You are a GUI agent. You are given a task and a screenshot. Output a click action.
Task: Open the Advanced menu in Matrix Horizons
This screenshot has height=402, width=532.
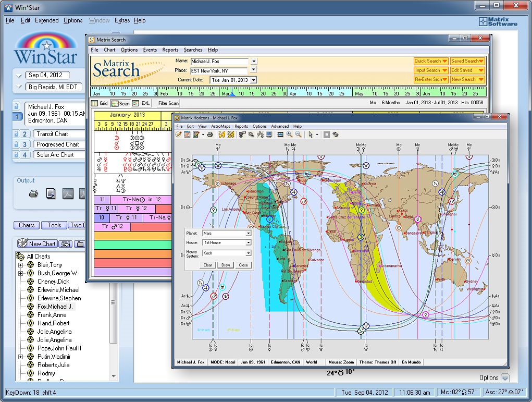point(280,126)
